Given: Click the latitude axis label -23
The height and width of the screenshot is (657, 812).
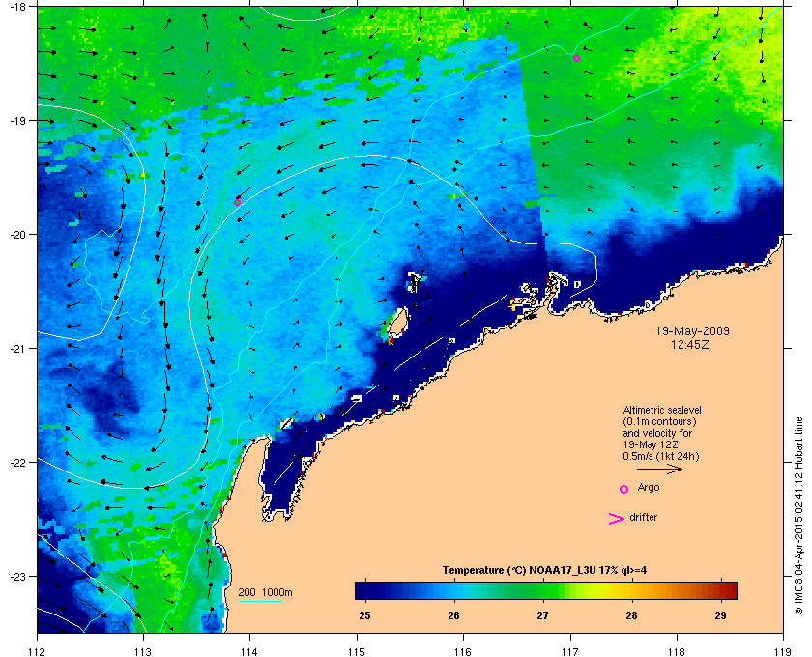Looking at the screenshot, I should coord(17,576).
